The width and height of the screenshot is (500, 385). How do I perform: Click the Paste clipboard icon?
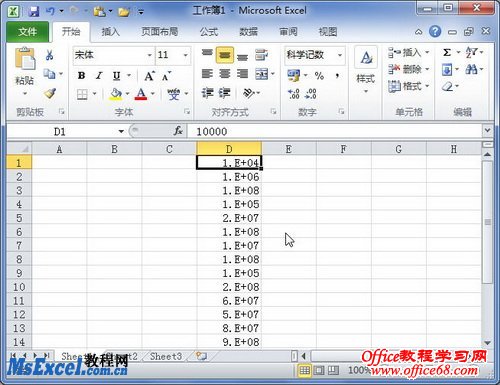pyautogui.click(x=25, y=59)
